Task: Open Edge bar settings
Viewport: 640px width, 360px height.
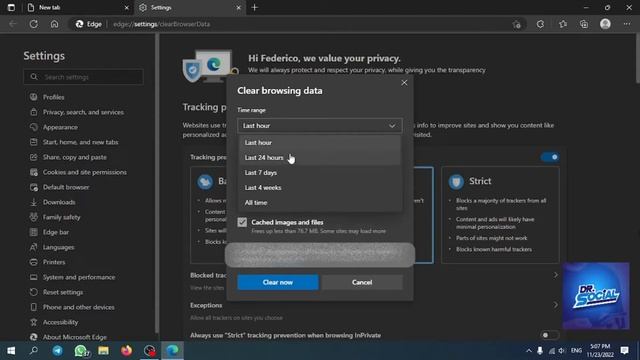Action: (56, 232)
